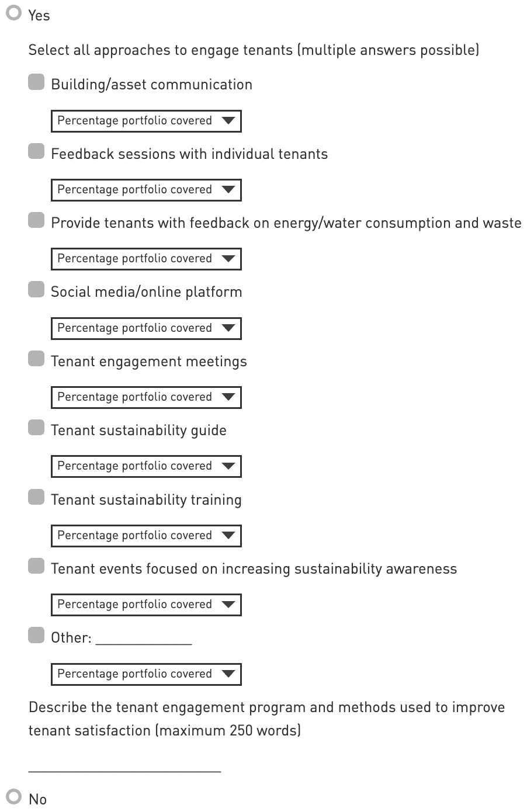Screen dimensions: 527x812
Task: Open percentage dropdown under Tenant engagement meetings
Action: point(146,397)
